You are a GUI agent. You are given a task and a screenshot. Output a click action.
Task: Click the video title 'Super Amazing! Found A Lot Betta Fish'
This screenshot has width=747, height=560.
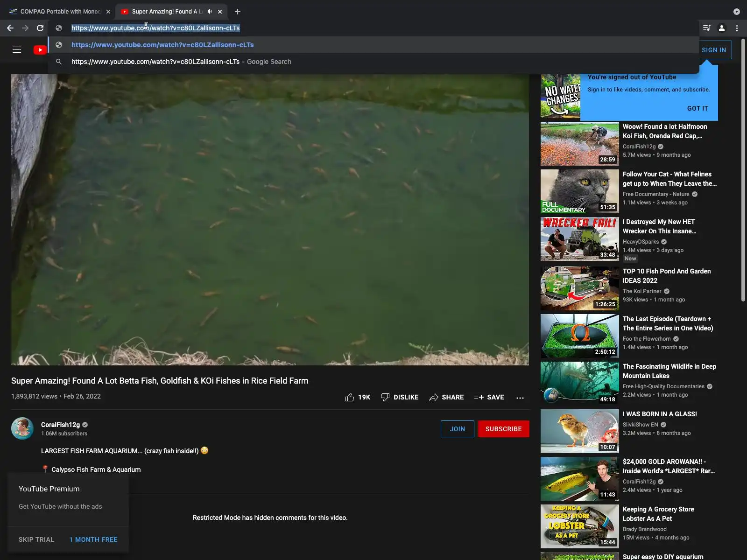pos(160,381)
